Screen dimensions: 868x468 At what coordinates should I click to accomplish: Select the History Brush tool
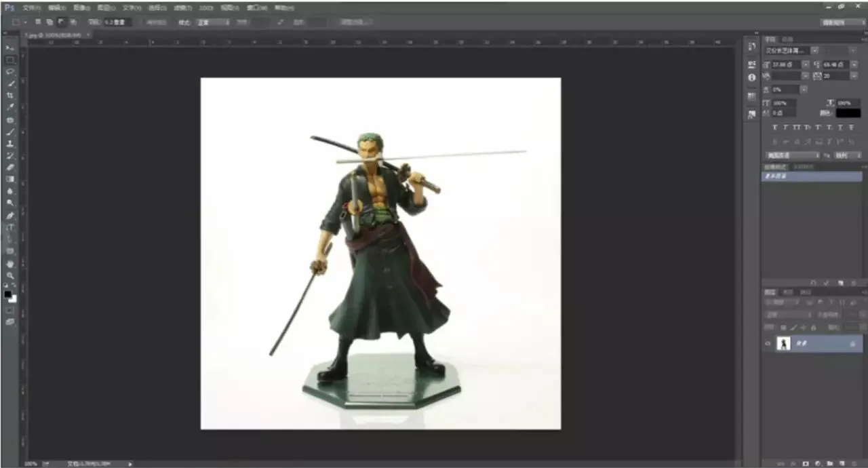pos(10,155)
